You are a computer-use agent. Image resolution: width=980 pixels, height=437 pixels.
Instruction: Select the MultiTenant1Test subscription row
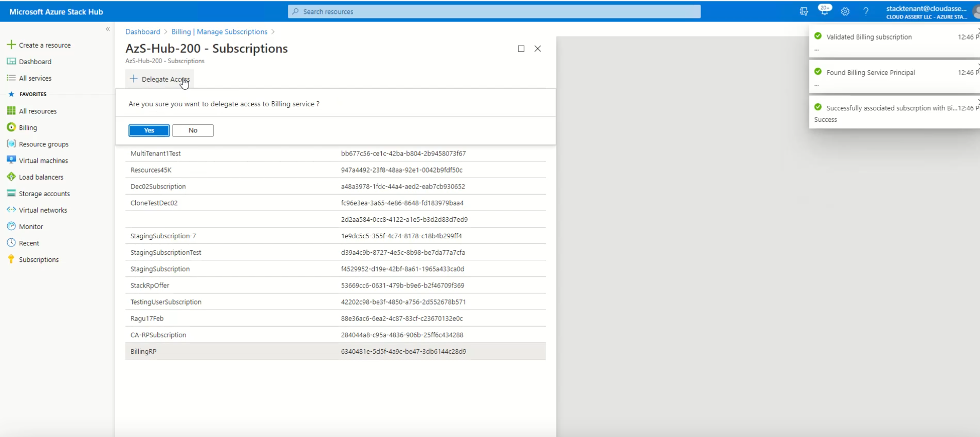336,154
